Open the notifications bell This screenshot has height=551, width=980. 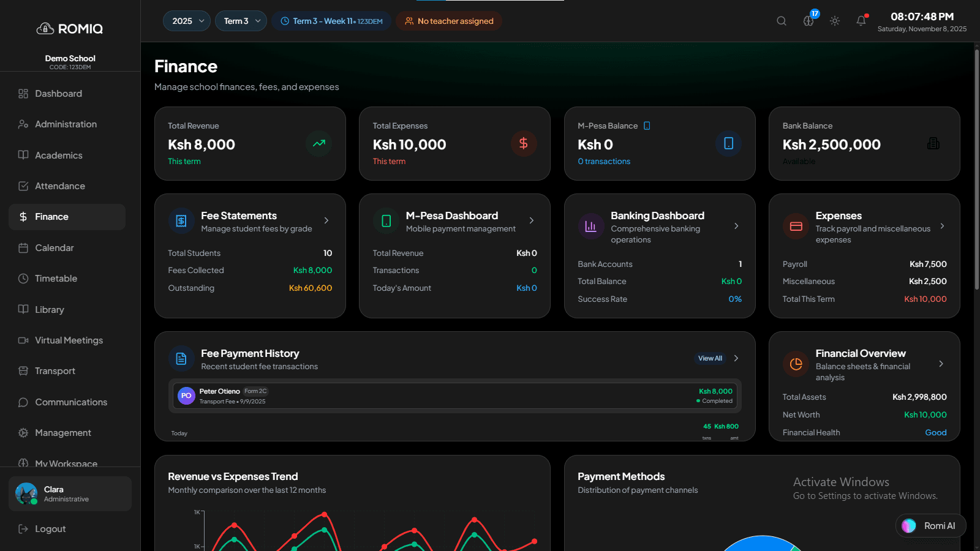(x=861, y=21)
